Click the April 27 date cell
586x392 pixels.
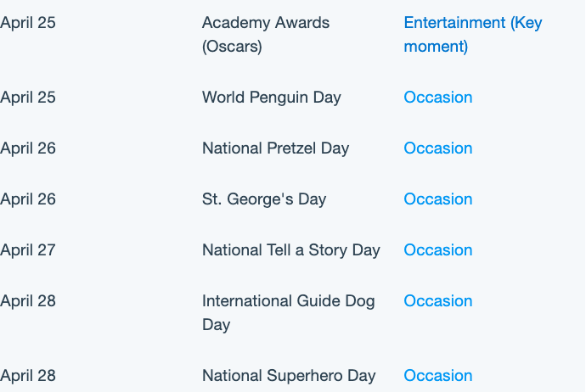point(28,249)
